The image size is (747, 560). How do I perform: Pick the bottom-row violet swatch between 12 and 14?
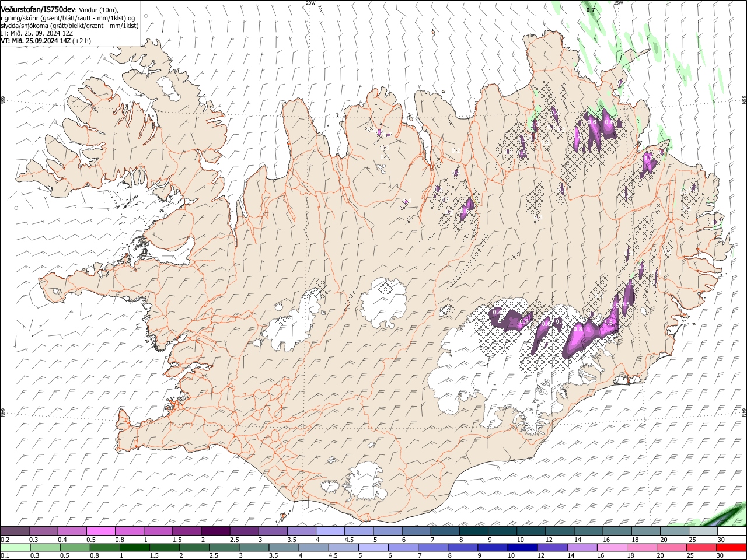[x=551, y=547]
